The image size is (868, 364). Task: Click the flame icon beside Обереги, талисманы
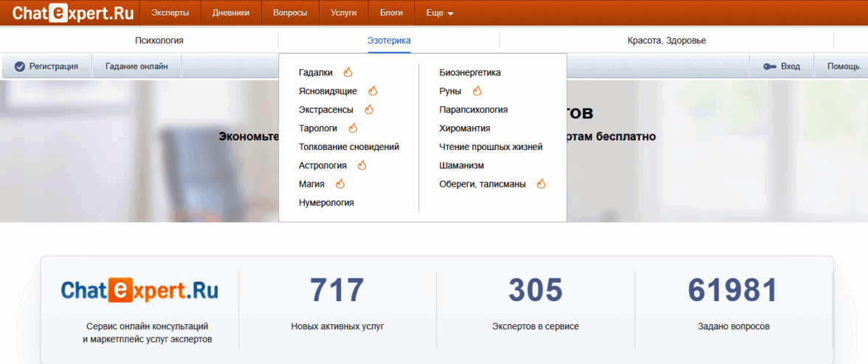[x=542, y=183]
